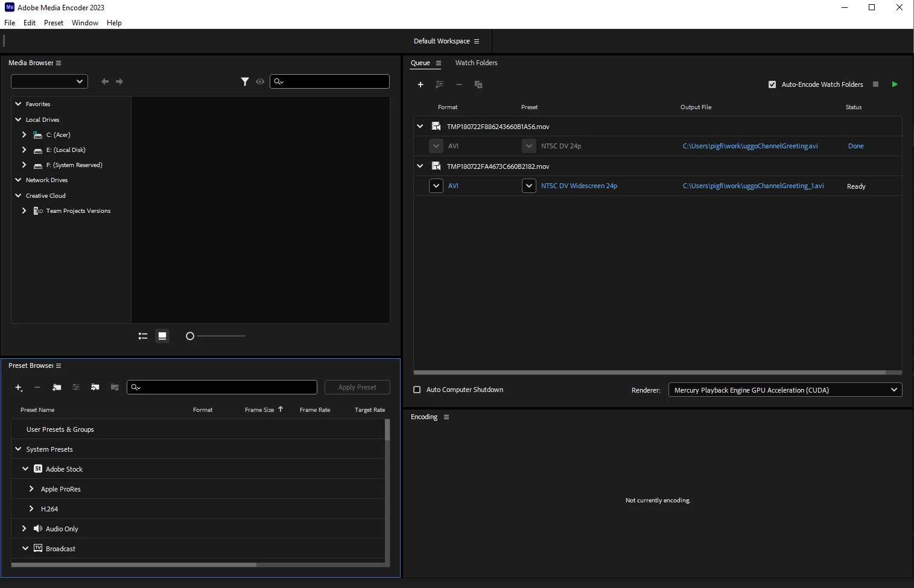Open the Media Browser panel menu icon
Viewport: 914px width, 588px height.
[59, 63]
